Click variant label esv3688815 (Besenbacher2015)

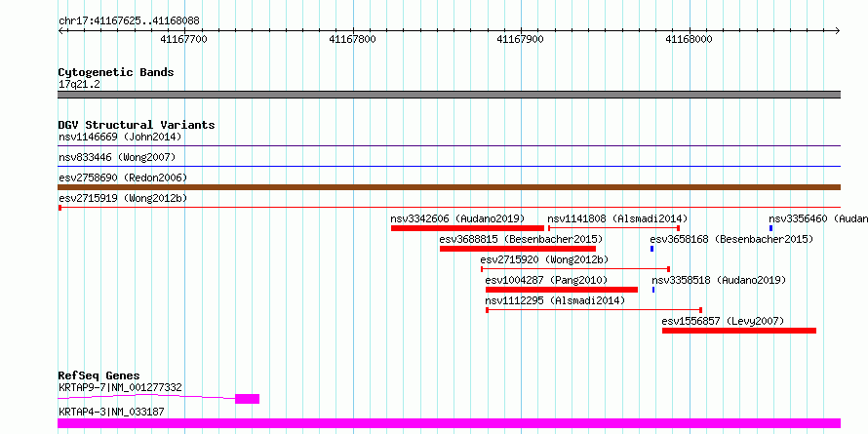(x=521, y=239)
